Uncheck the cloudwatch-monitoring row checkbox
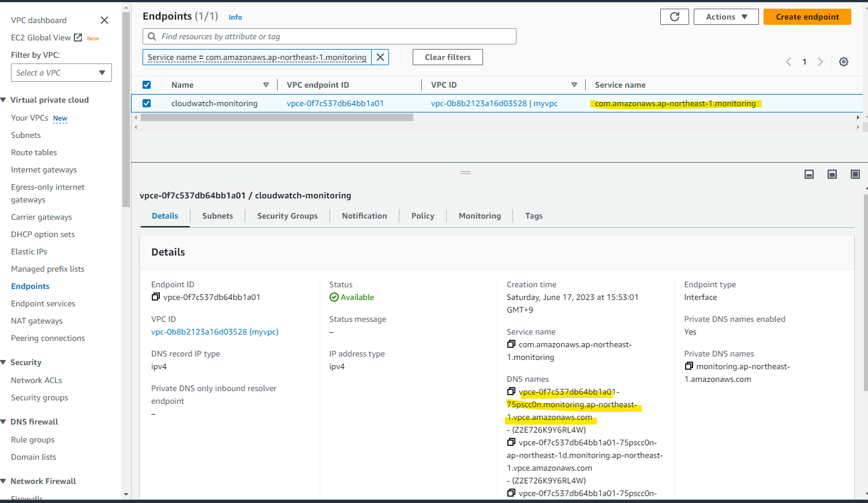Viewport: 868px width, 503px height. click(x=147, y=103)
